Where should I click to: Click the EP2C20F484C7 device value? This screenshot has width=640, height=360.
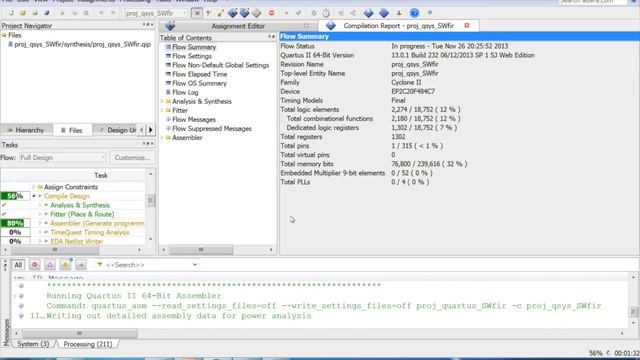(x=413, y=91)
